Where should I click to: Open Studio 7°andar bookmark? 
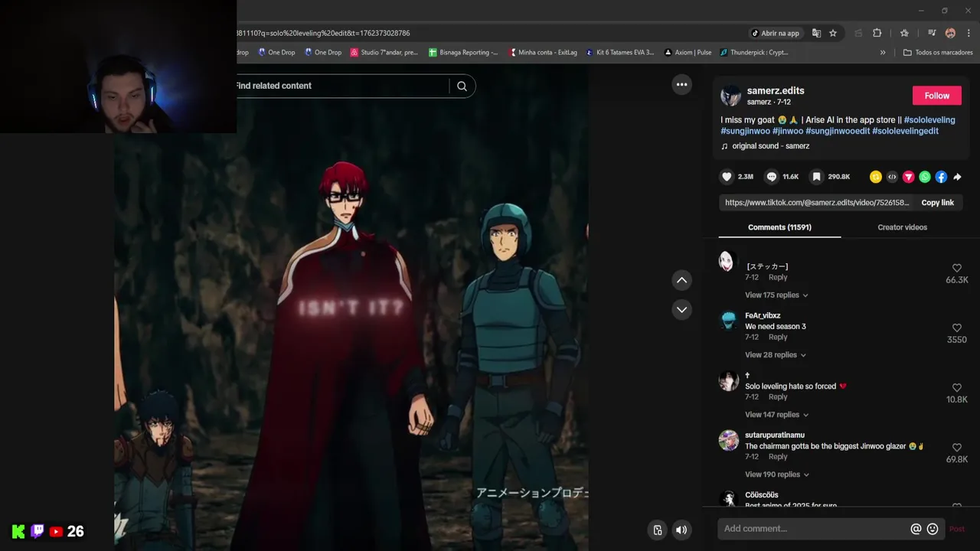(384, 53)
